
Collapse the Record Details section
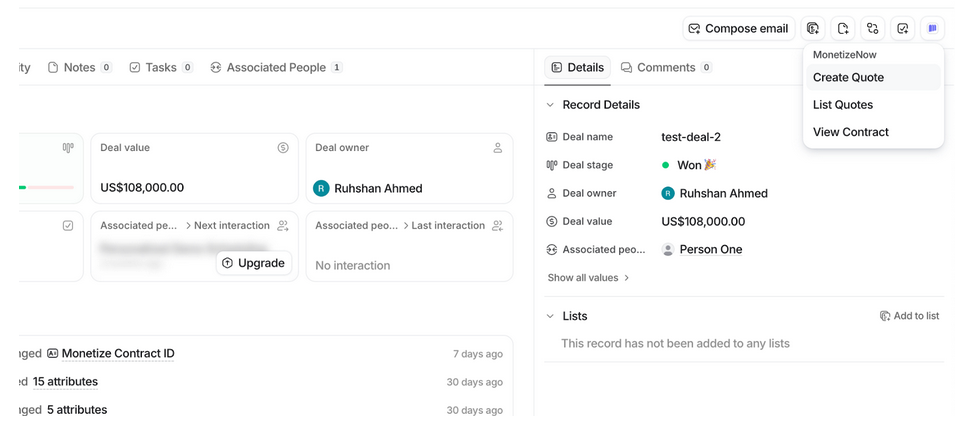pyautogui.click(x=549, y=105)
